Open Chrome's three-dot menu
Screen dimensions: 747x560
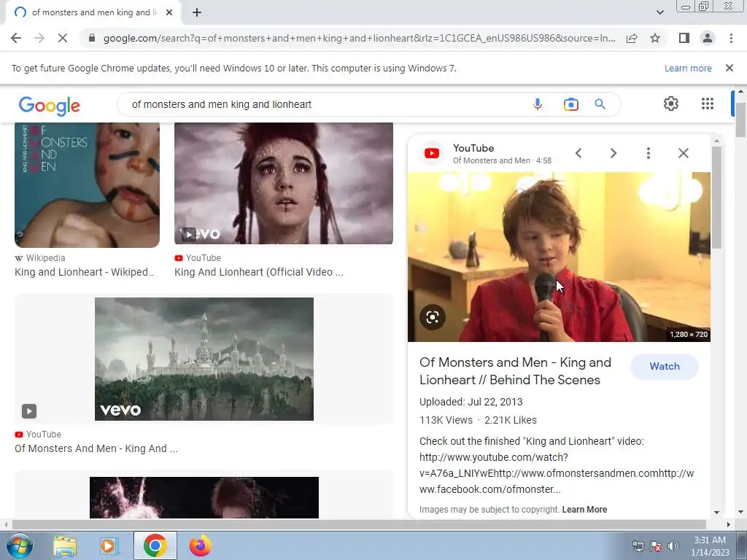pos(731,38)
